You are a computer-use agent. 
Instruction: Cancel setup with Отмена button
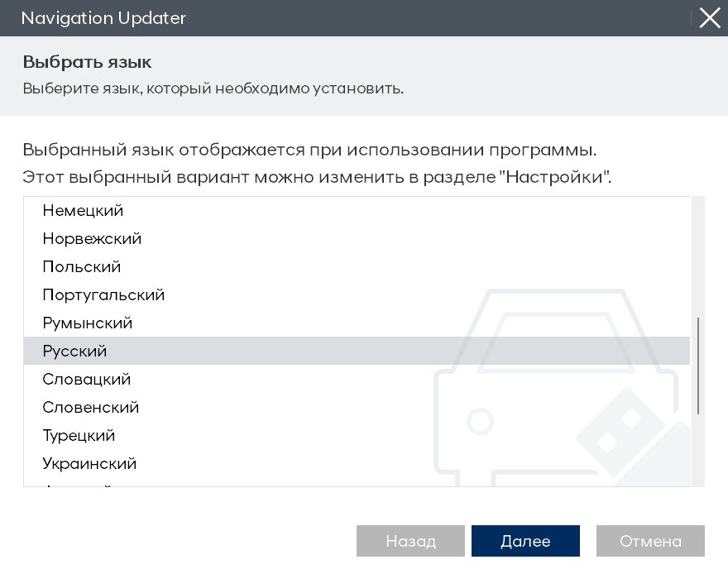[650, 541]
